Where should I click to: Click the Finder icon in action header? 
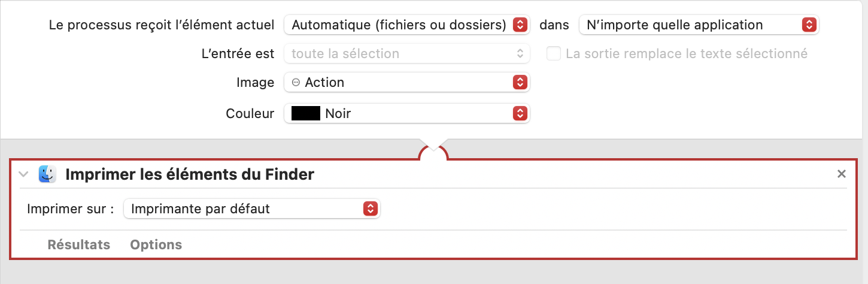point(47,174)
